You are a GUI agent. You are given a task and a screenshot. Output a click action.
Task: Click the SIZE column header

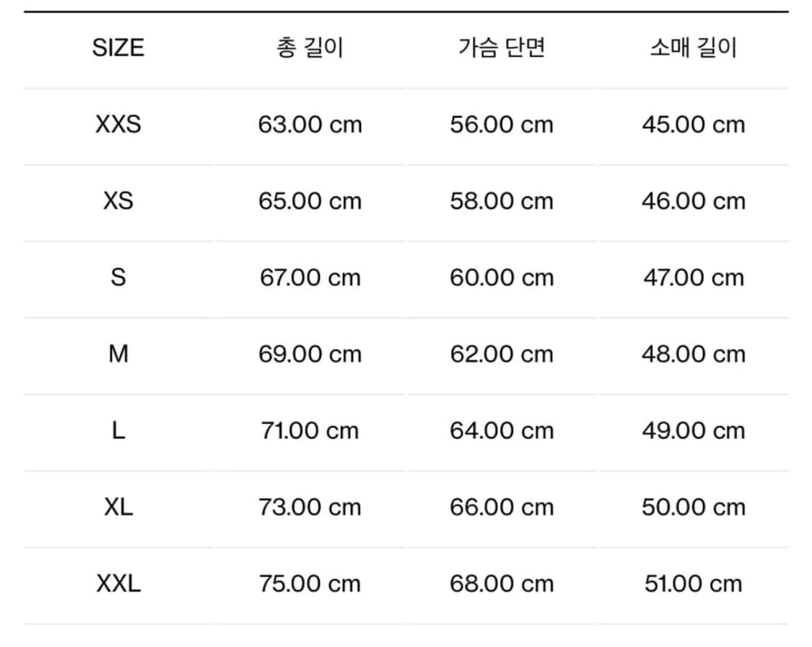[118, 48]
